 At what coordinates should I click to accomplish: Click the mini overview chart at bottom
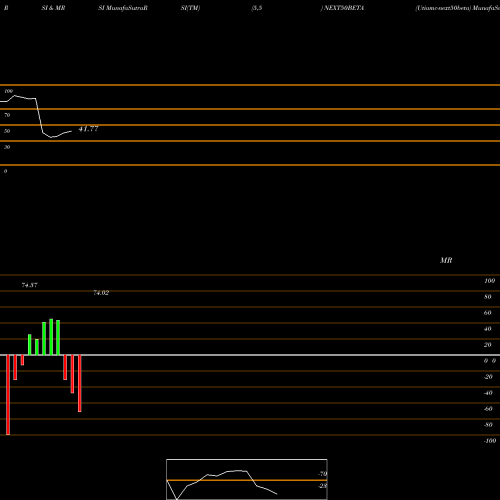tap(247, 479)
